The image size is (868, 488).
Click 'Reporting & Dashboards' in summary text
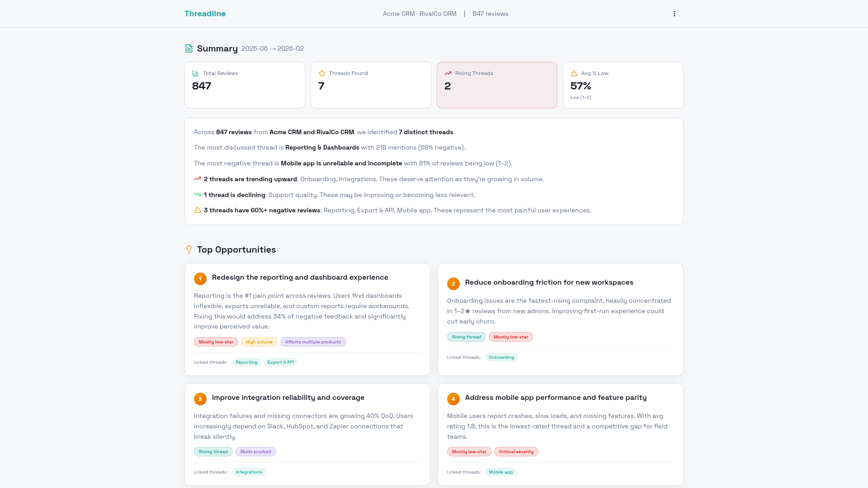pos(322,148)
